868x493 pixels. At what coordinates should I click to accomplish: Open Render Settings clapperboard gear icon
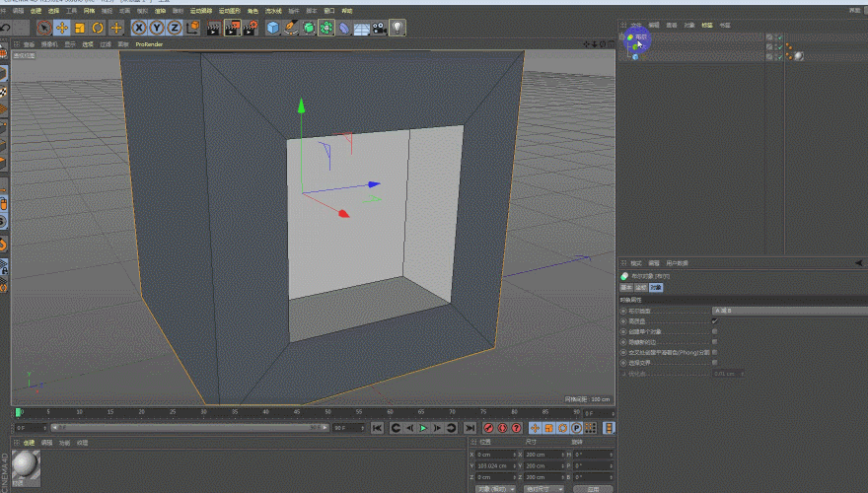251,28
